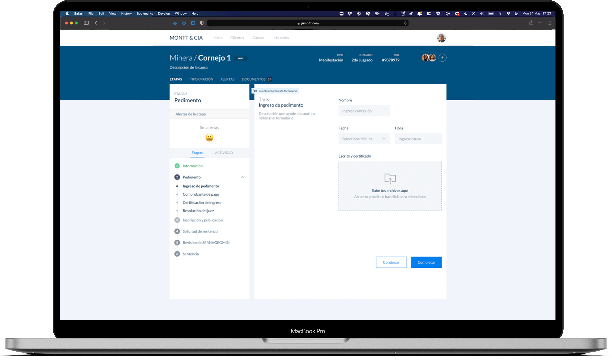Focus the Hora 'Ingrese causa' field
The height and width of the screenshot is (364, 612).
coord(418,139)
